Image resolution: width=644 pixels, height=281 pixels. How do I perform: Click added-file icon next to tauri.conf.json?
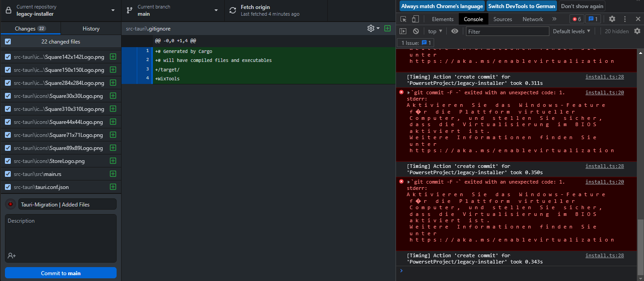(113, 187)
